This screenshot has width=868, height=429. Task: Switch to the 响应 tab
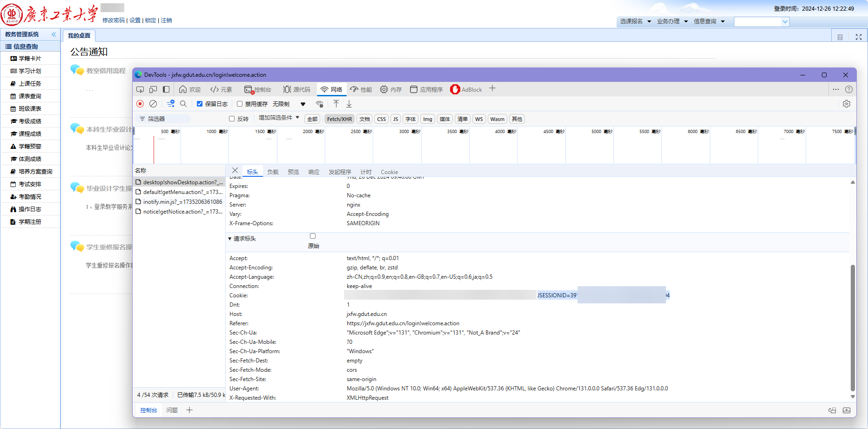click(x=314, y=172)
